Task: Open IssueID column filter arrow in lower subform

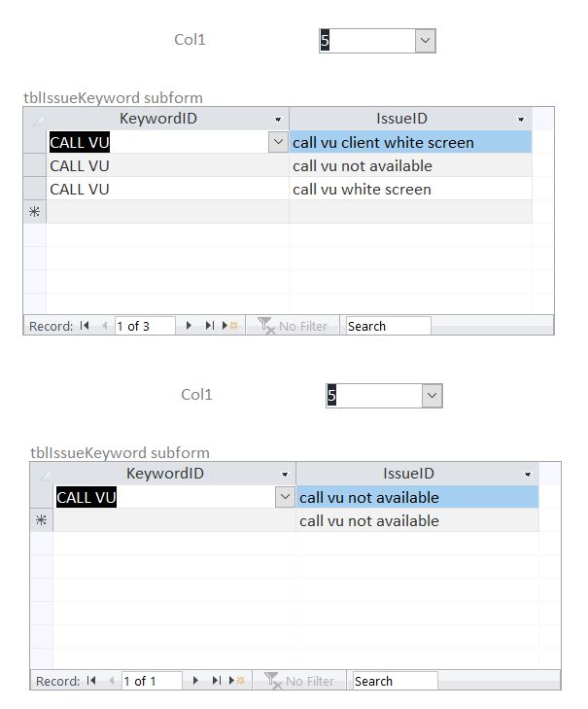Action: tap(528, 475)
